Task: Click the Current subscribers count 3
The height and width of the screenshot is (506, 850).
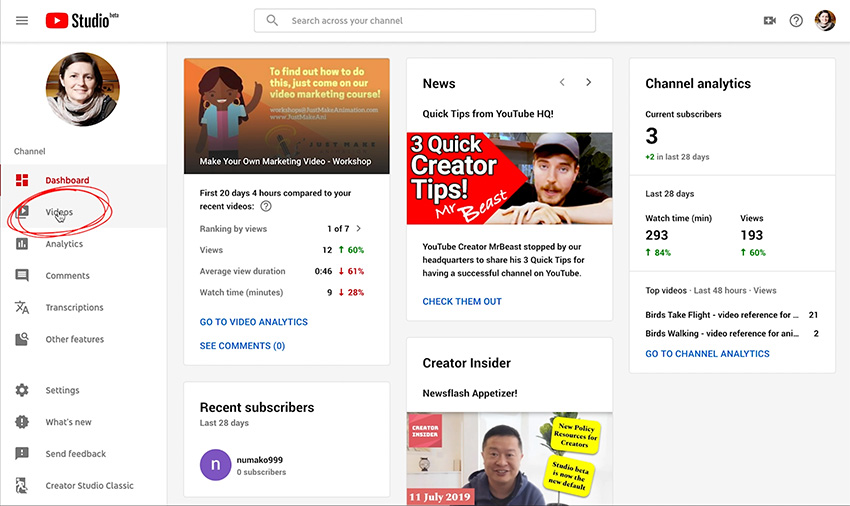Action: coord(652,136)
